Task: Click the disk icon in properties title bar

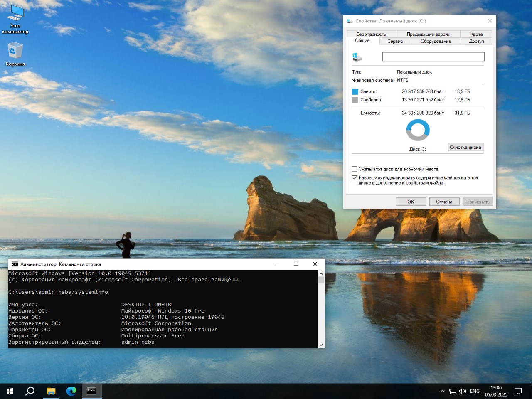Action: pyautogui.click(x=350, y=21)
